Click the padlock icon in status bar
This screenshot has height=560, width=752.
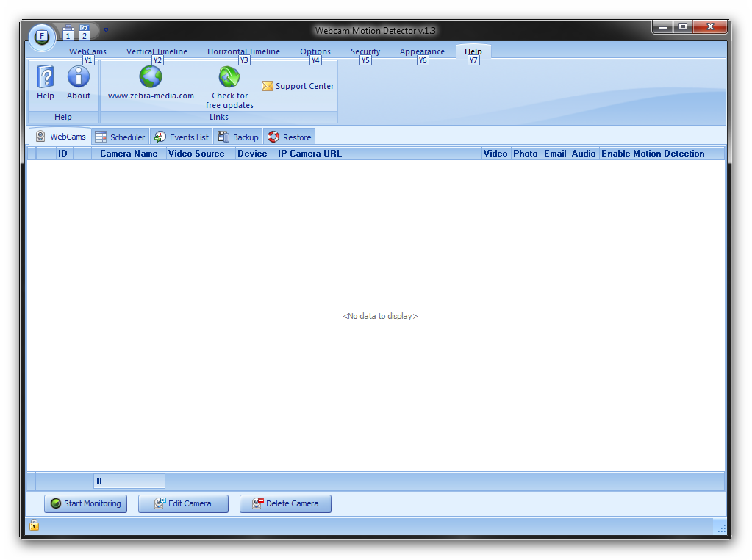click(34, 525)
